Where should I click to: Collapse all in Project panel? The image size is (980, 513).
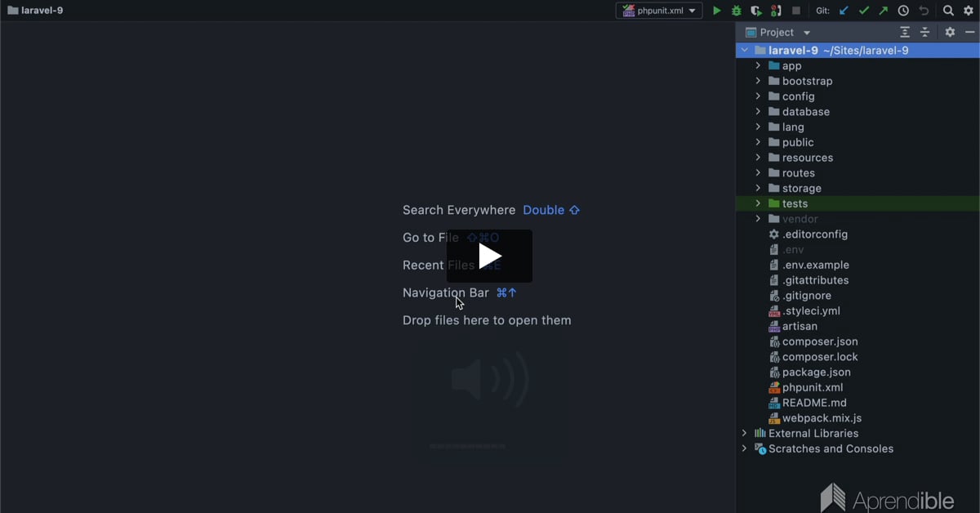coord(925,32)
